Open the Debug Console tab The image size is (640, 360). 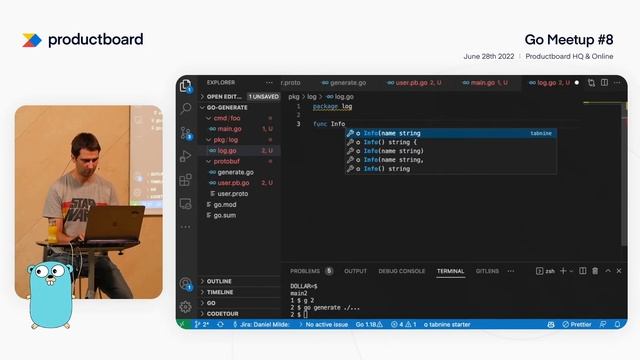(402, 271)
